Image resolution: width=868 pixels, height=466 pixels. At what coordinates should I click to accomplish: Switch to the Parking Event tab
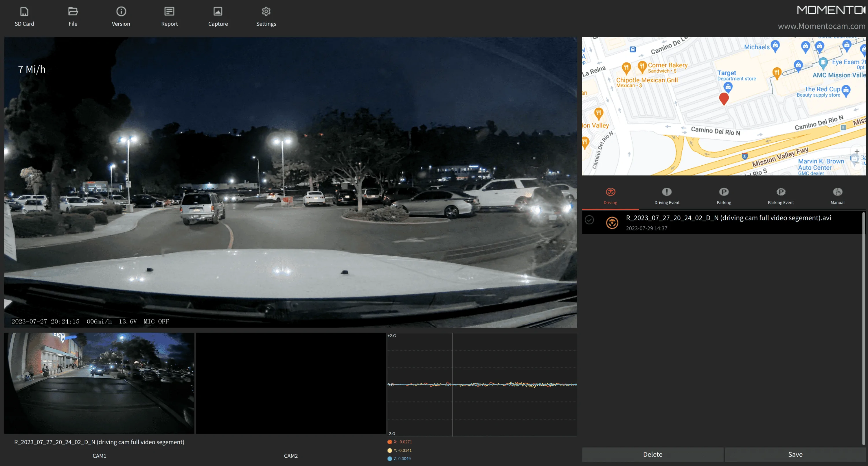coord(781,196)
